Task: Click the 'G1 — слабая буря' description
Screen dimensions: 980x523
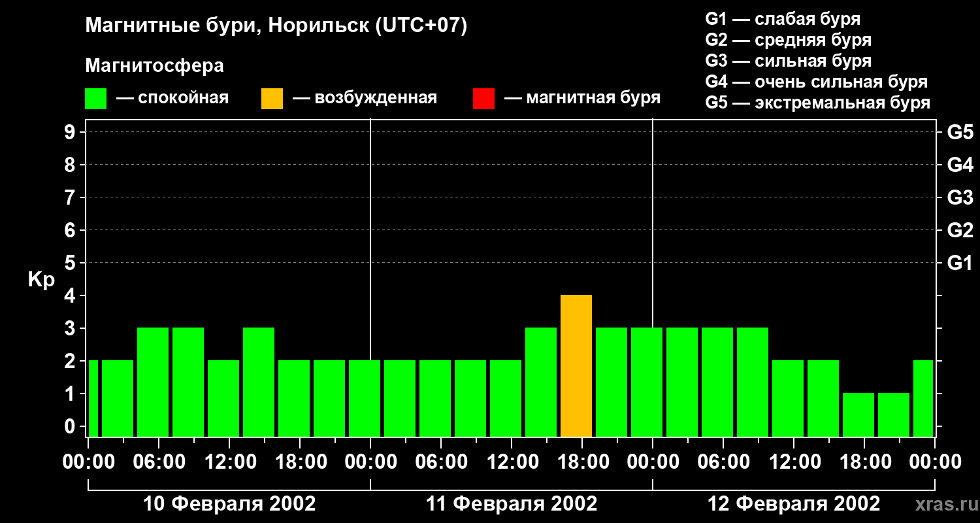Action: (783, 19)
